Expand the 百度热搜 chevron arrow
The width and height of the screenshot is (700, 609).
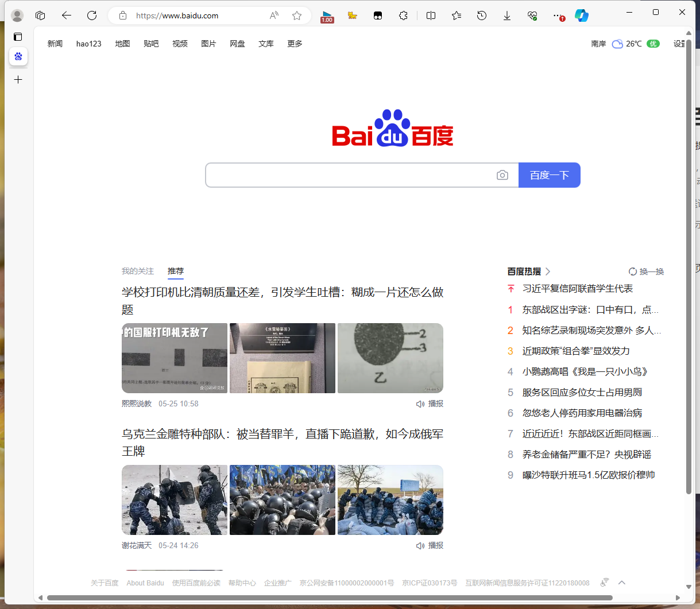click(x=548, y=271)
